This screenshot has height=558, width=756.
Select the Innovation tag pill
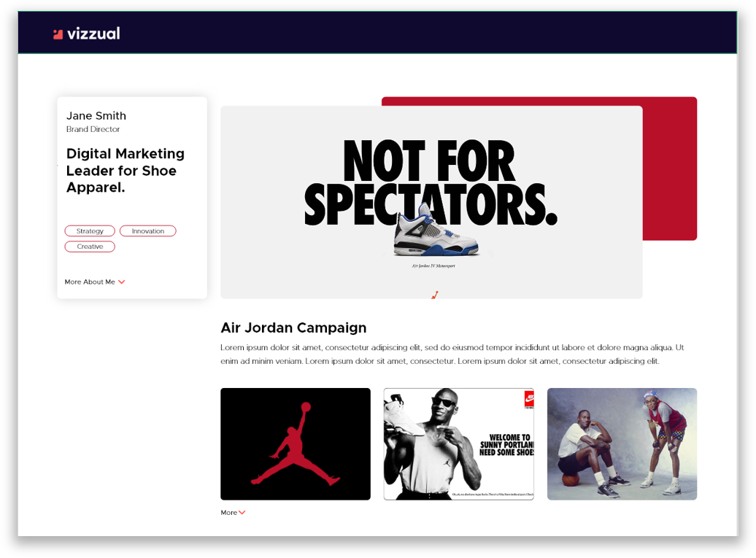147,230
